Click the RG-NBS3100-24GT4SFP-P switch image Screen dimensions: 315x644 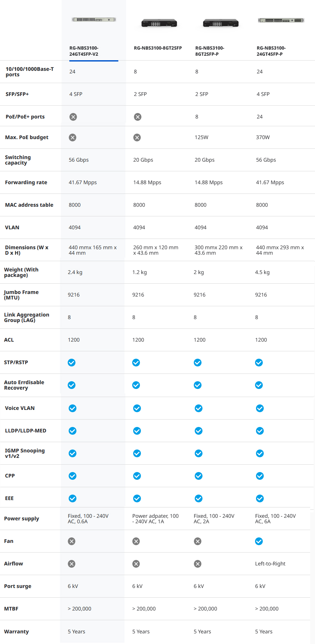pyautogui.click(x=281, y=20)
